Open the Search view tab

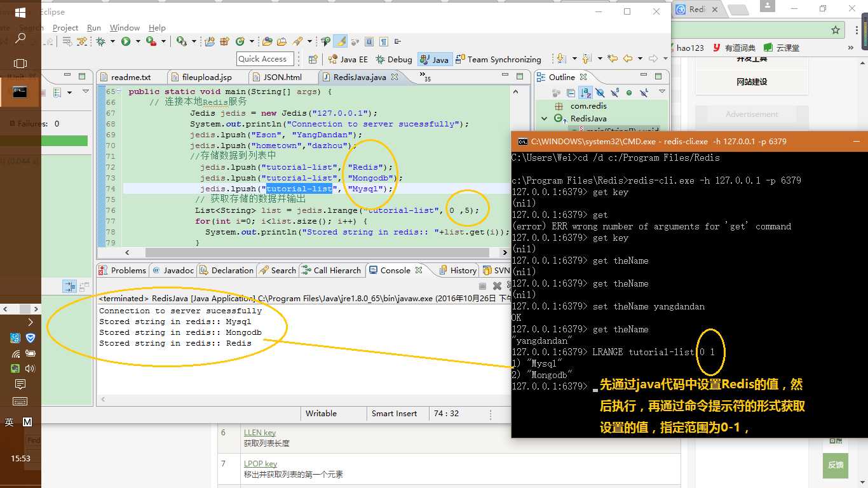click(278, 270)
